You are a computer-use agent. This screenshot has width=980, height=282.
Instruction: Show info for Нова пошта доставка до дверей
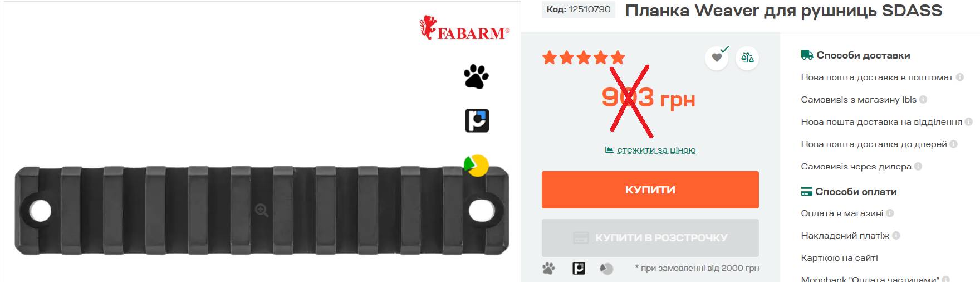[x=953, y=144]
